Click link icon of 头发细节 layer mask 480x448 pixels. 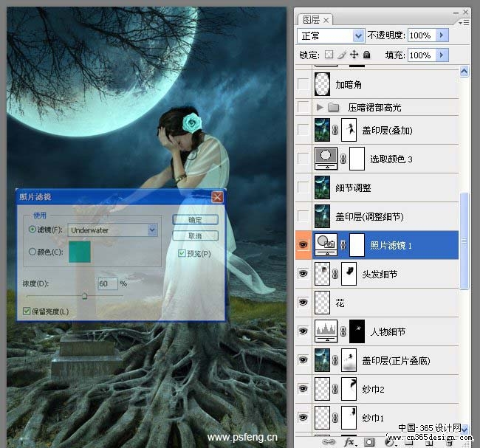(x=335, y=274)
